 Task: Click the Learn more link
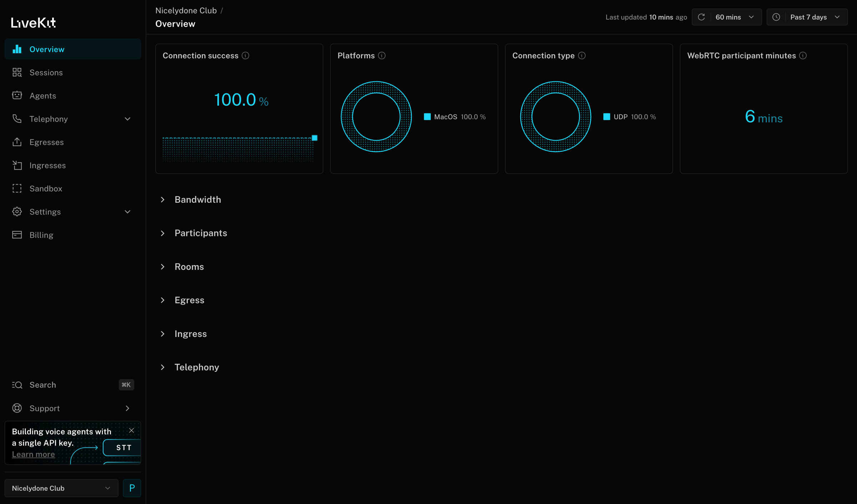click(33, 454)
